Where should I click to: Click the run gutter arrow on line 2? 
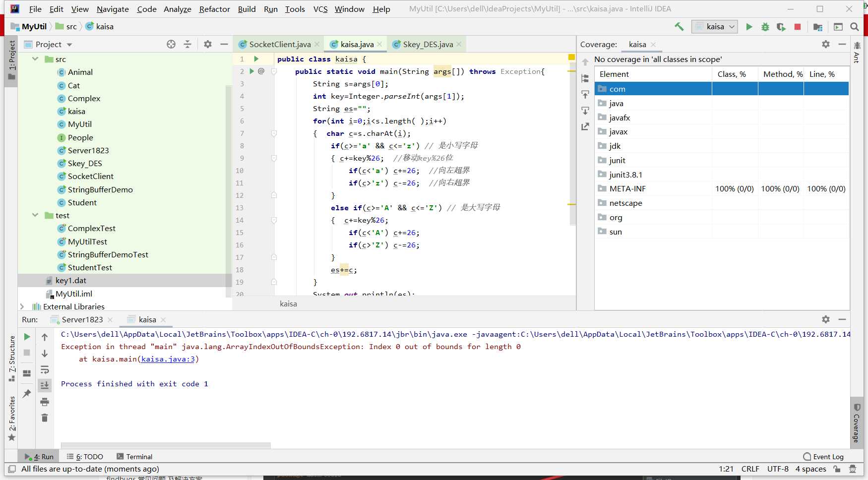click(251, 71)
